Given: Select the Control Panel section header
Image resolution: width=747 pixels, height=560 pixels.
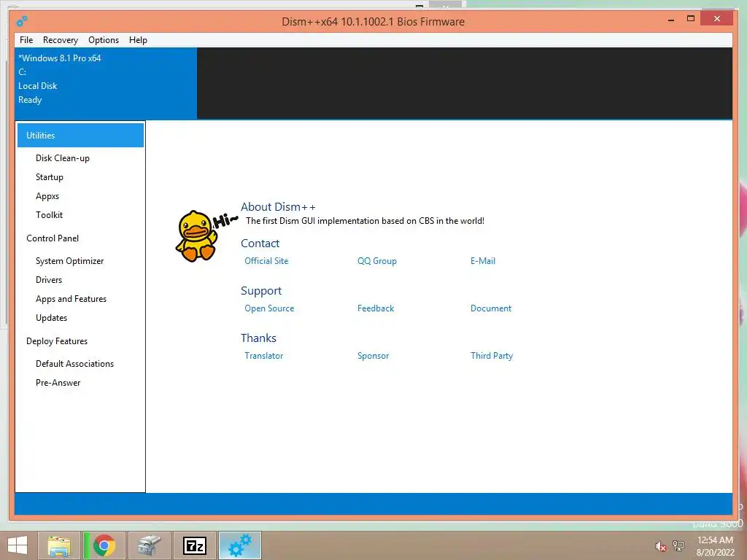Looking at the screenshot, I should pyautogui.click(x=53, y=238).
